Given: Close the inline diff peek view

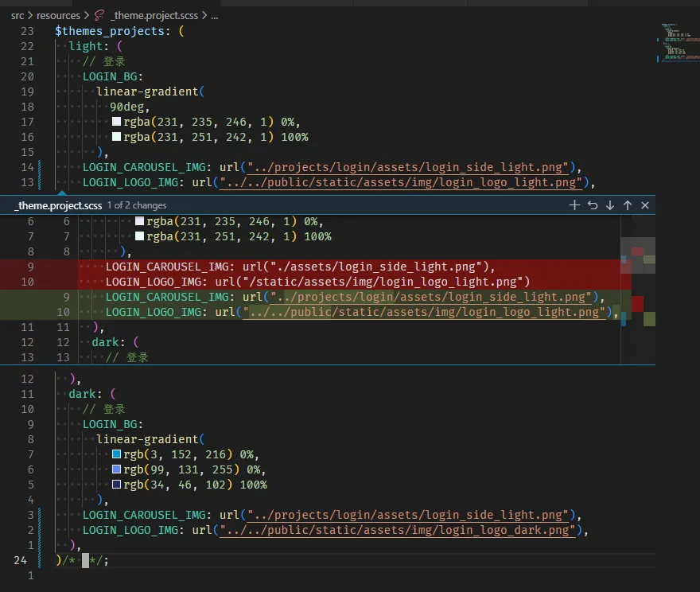Looking at the screenshot, I should [x=644, y=205].
